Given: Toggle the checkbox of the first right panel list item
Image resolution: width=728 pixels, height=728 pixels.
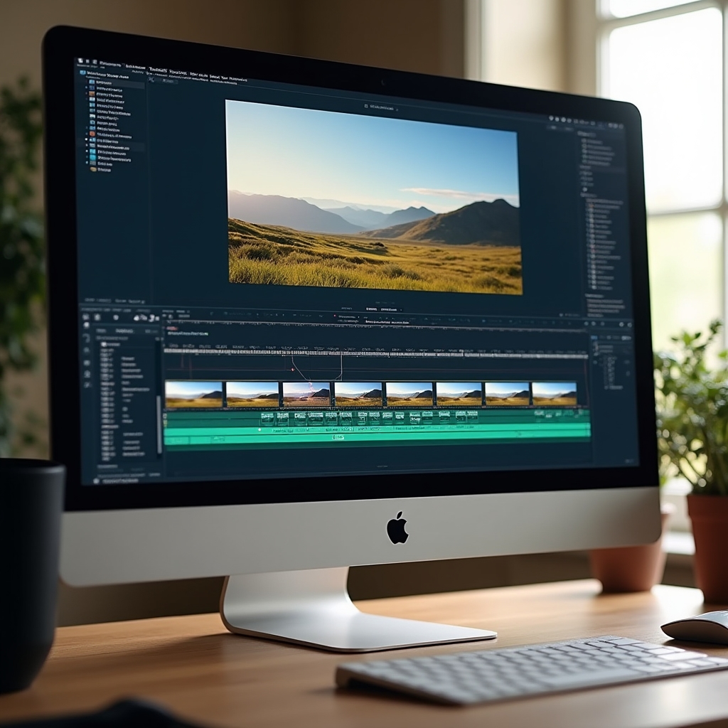Looking at the screenshot, I should click(x=584, y=141).
